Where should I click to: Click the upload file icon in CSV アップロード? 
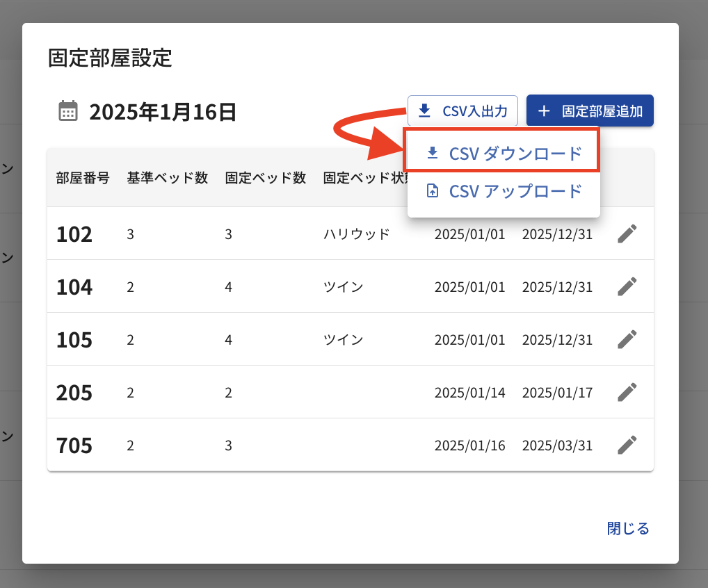coord(433,191)
